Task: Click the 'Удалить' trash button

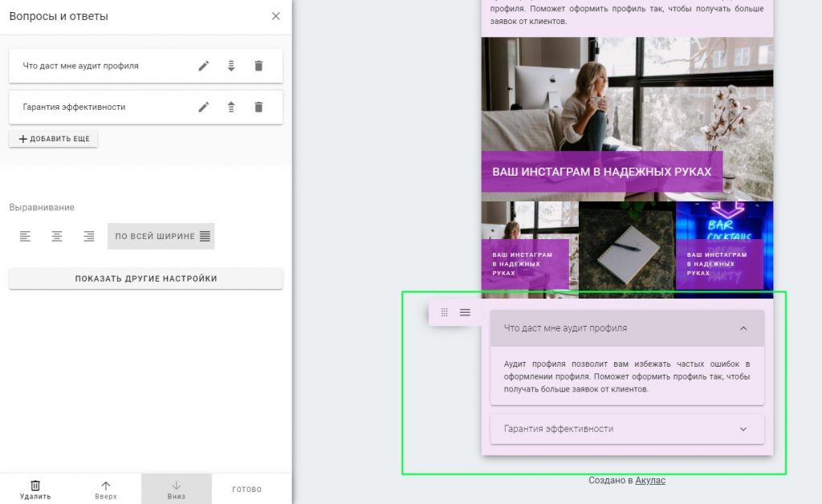Action: pos(35,490)
